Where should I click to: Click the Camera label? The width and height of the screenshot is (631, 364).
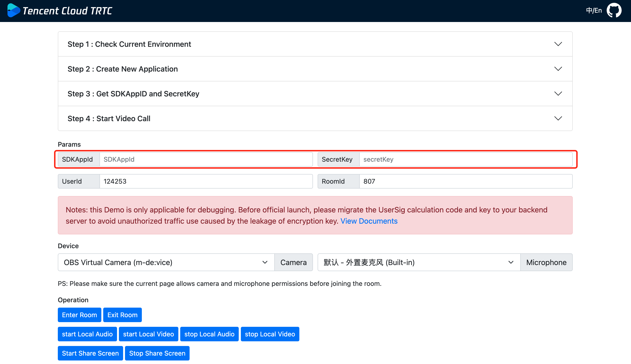click(293, 262)
